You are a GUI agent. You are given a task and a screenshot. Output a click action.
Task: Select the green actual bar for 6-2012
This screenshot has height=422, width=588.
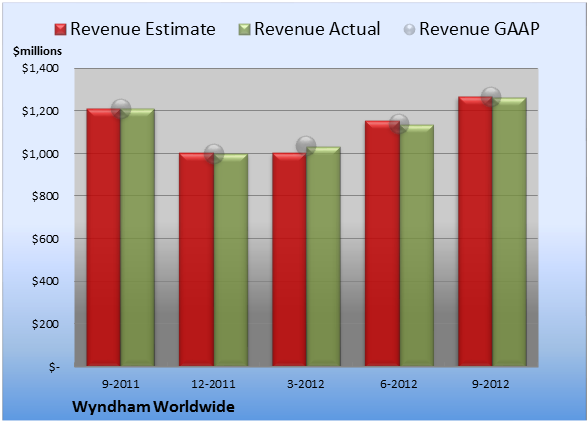point(416,245)
